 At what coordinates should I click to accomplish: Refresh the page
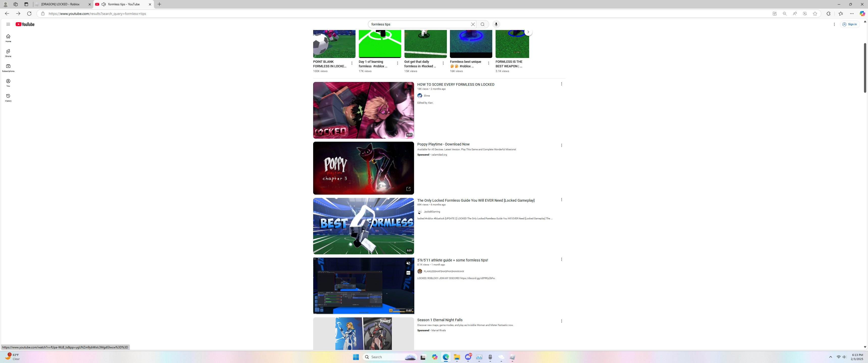coord(29,13)
